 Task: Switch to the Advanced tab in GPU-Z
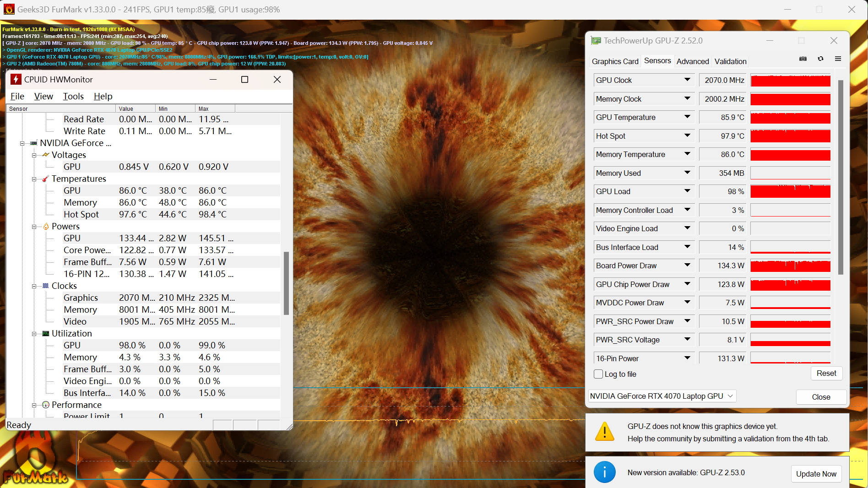click(693, 61)
